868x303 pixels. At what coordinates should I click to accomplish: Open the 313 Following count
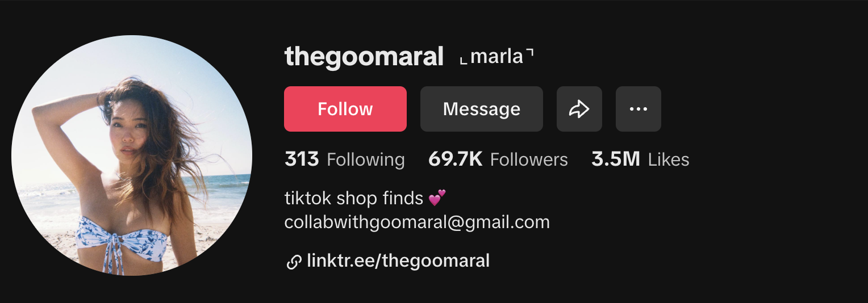click(x=302, y=159)
